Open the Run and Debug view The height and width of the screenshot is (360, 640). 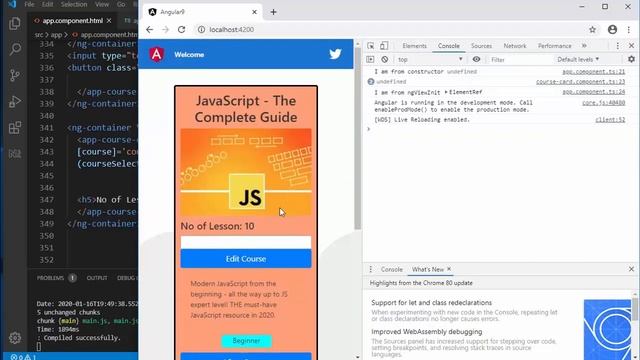(15, 101)
